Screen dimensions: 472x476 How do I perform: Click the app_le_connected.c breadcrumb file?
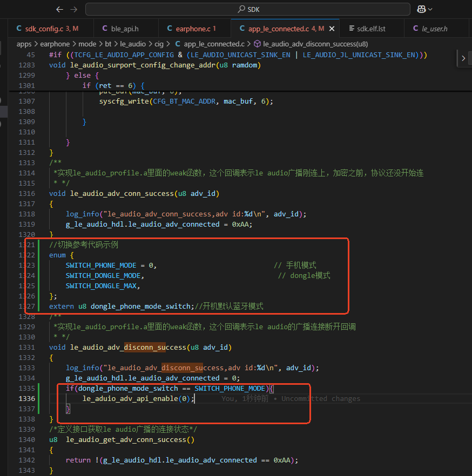pos(214,44)
